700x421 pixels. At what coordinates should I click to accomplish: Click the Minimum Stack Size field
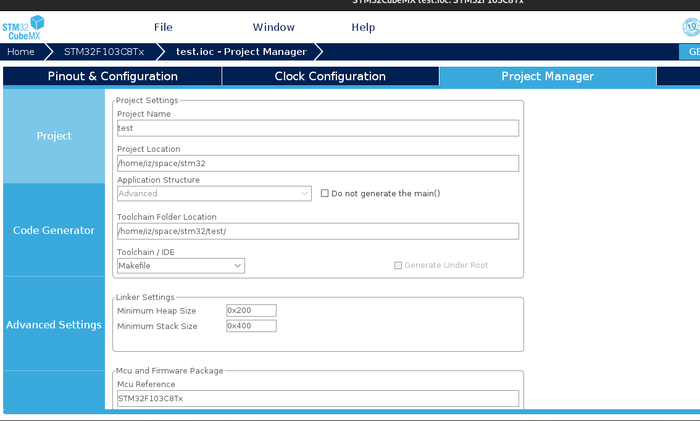[x=251, y=326]
